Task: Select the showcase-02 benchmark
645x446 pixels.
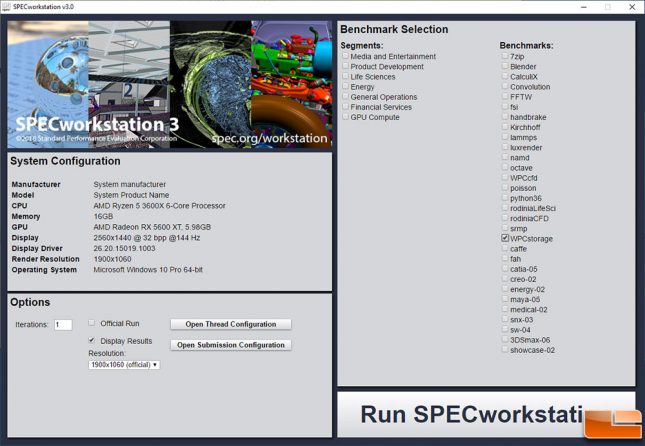Action: pyautogui.click(x=505, y=350)
